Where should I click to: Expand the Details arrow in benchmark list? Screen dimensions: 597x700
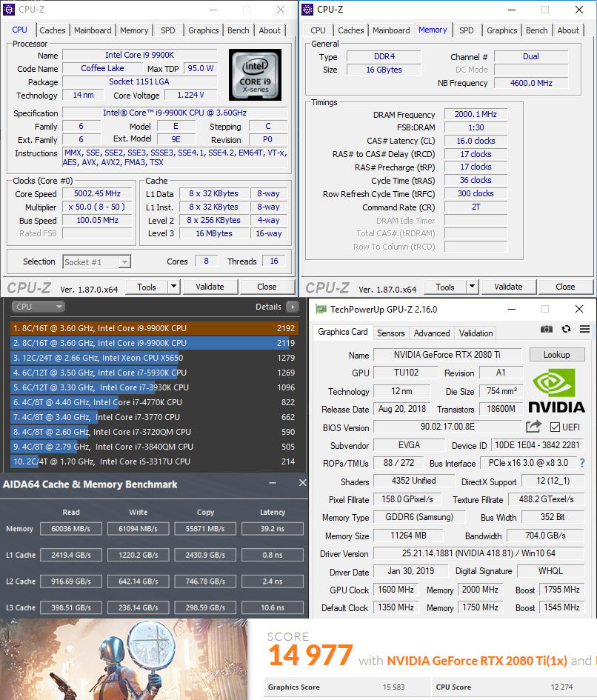[x=293, y=307]
